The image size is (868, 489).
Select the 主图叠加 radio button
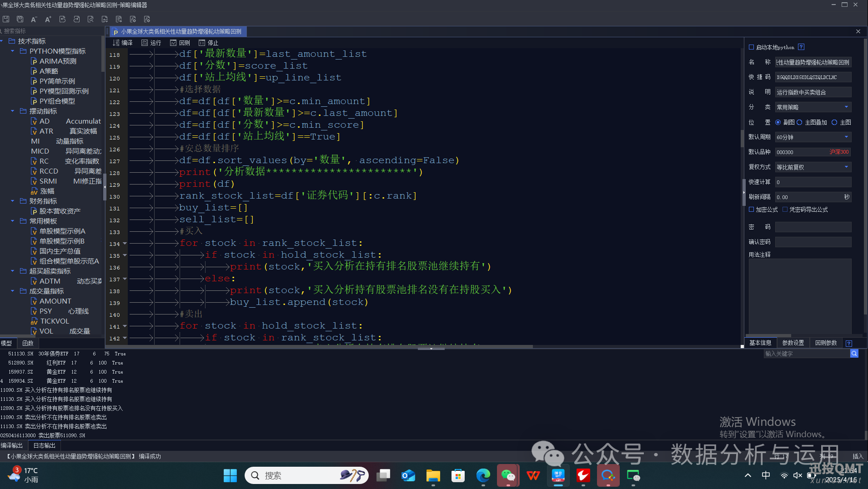click(x=799, y=122)
